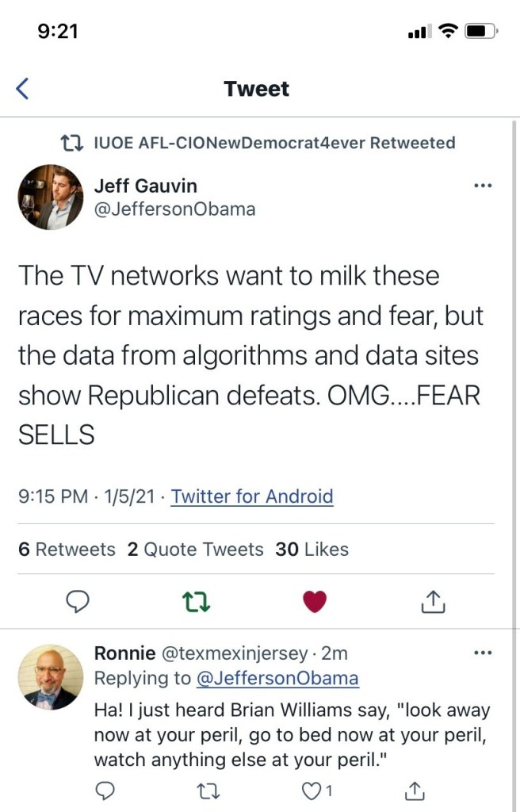Image resolution: width=520 pixels, height=812 pixels.
Task: Go back using the top-left arrow
Action: pyautogui.click(x=22, y=89)
